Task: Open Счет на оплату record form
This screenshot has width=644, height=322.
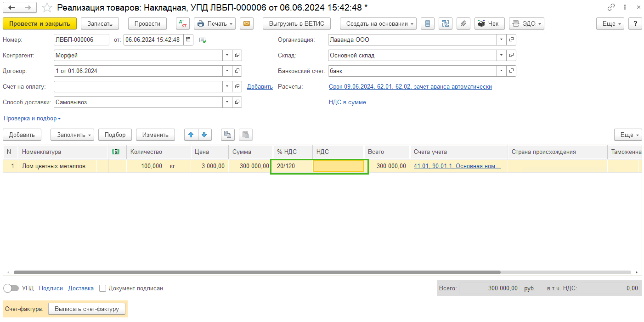Action: pos(237,87)
